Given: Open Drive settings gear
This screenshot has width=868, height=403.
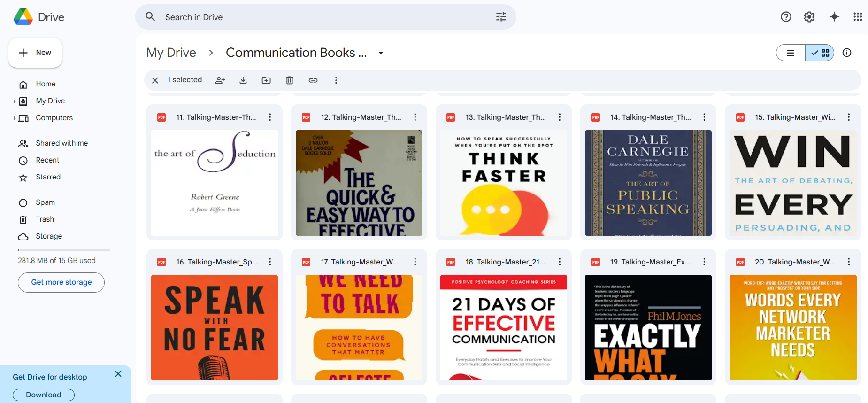Looking at the screenshot, I should click(809, 17).
